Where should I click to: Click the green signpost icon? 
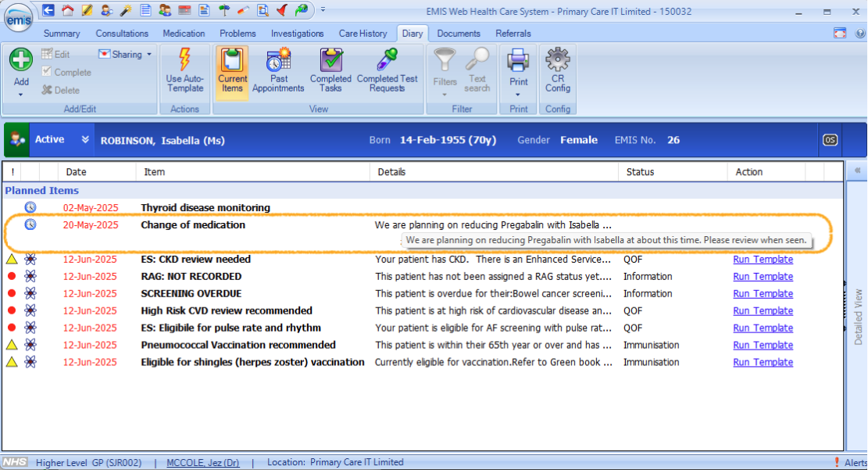coord(223,10)
